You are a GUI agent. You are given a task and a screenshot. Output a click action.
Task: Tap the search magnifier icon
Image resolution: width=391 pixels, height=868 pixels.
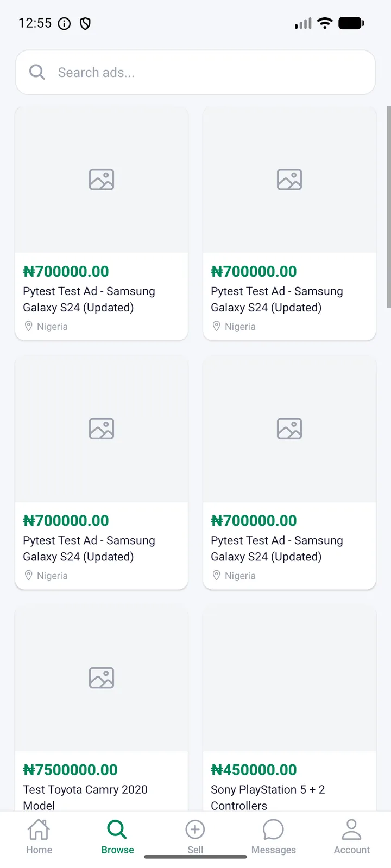37,72
